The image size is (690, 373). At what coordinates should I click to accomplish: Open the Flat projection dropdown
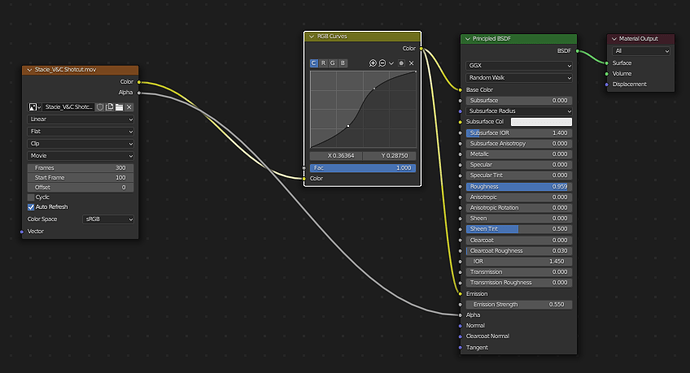coord(81,132)
